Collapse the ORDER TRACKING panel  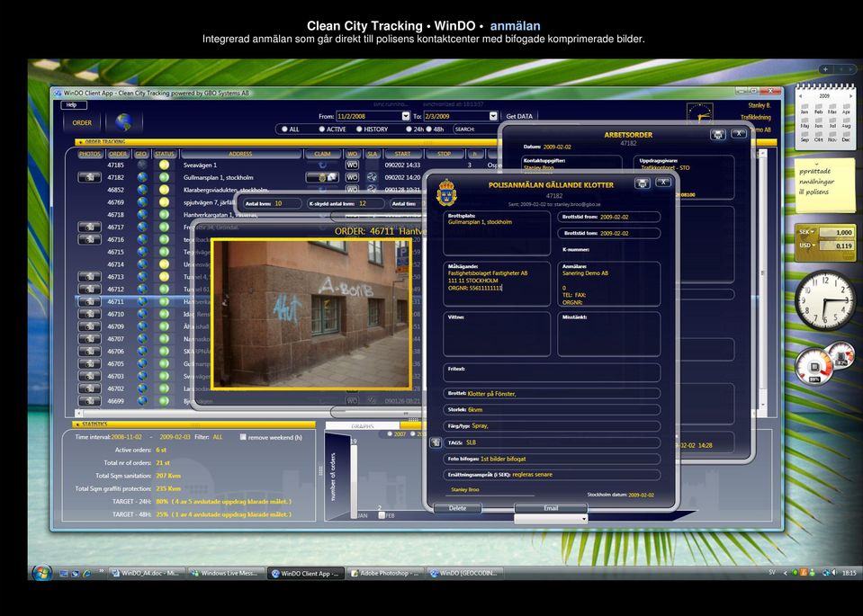click(79, 142)
